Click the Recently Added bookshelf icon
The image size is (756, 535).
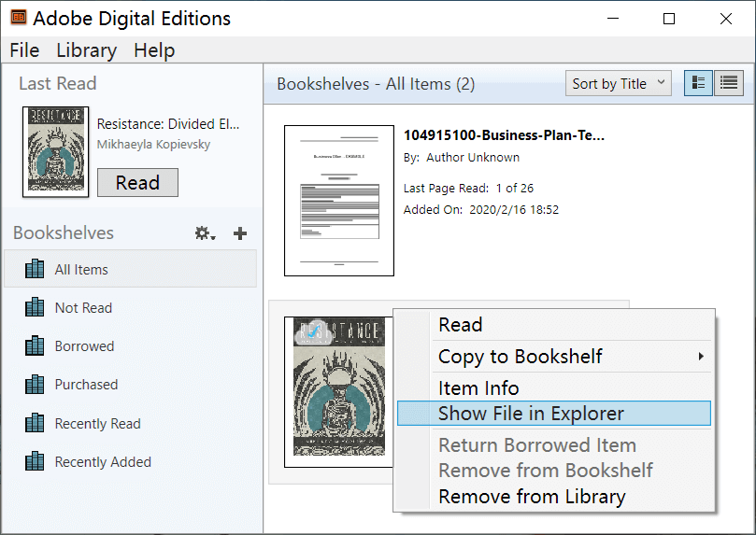[35, 461]
